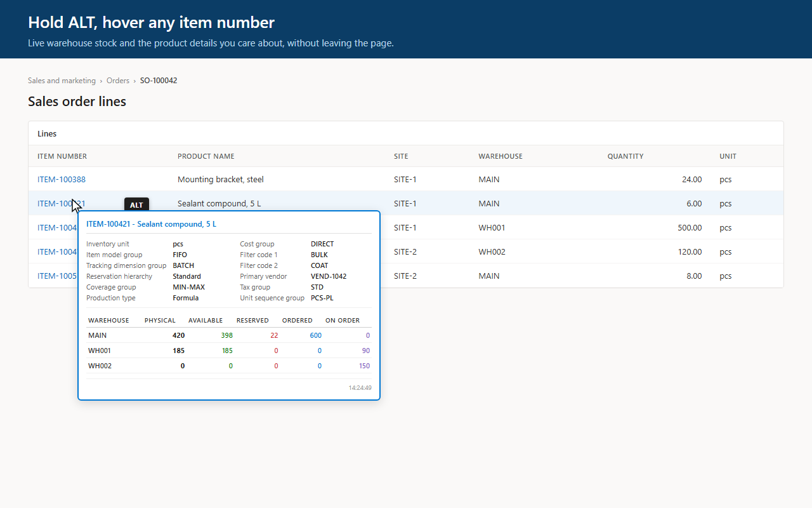The height and width of the screenshot is (508, 812).
Task: Open the Orders breadcrumb
Action: (118, 81)
